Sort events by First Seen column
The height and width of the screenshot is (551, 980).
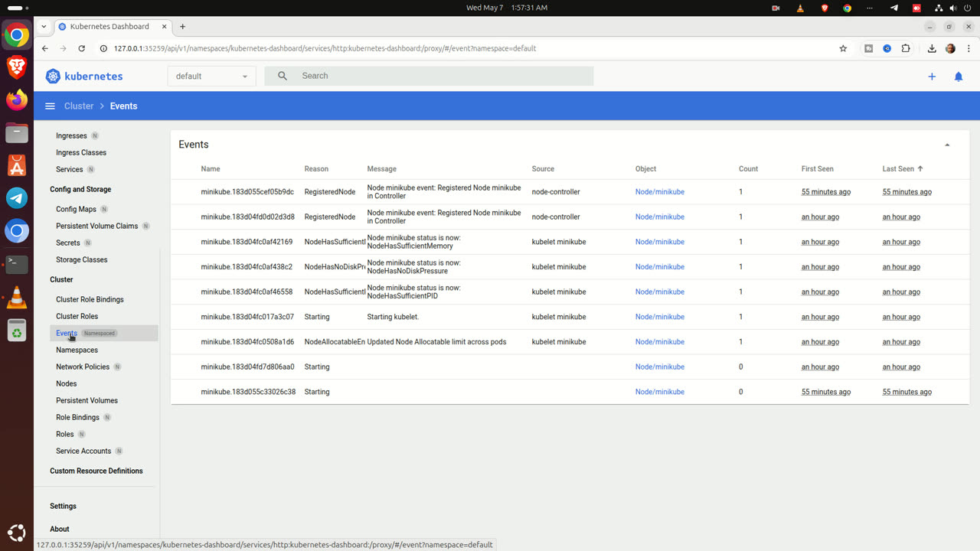click(x=817, y=169)
